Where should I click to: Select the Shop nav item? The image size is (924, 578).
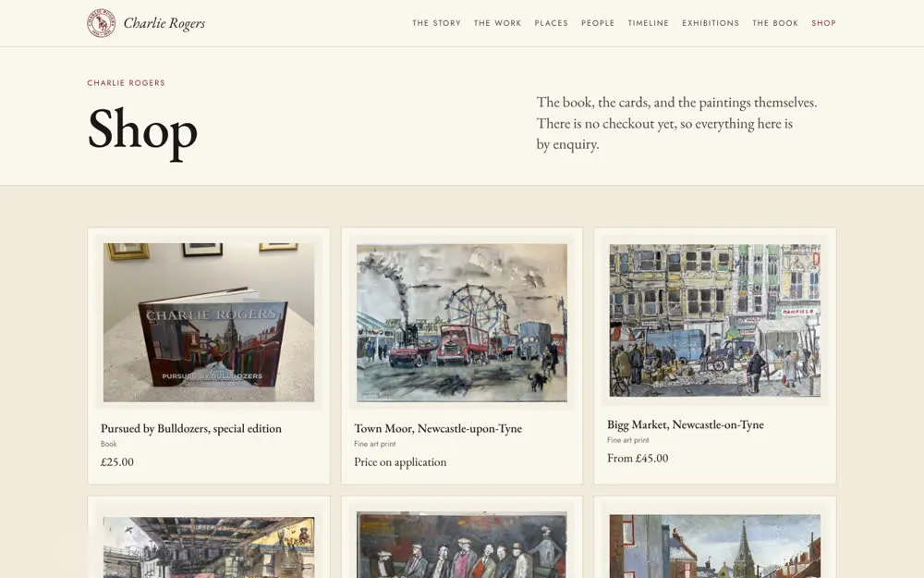(823, 23)
